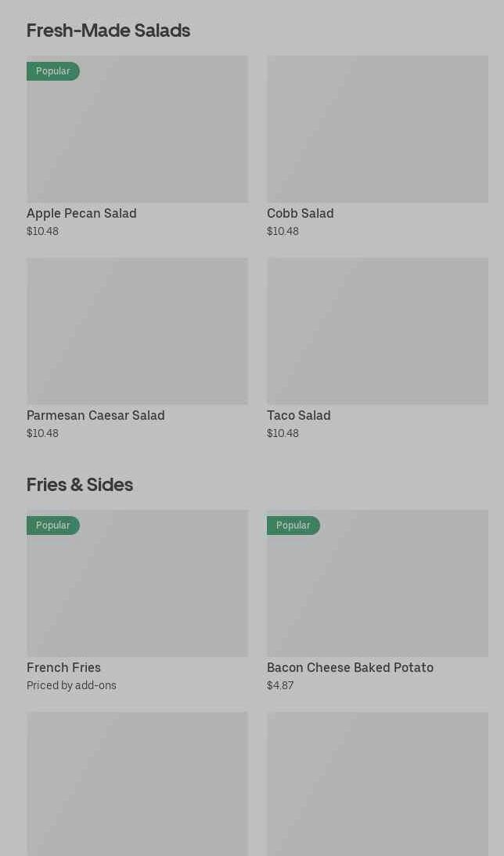
Task: Click the "Priced by add-ons" text
Action: tap(71, 685)
